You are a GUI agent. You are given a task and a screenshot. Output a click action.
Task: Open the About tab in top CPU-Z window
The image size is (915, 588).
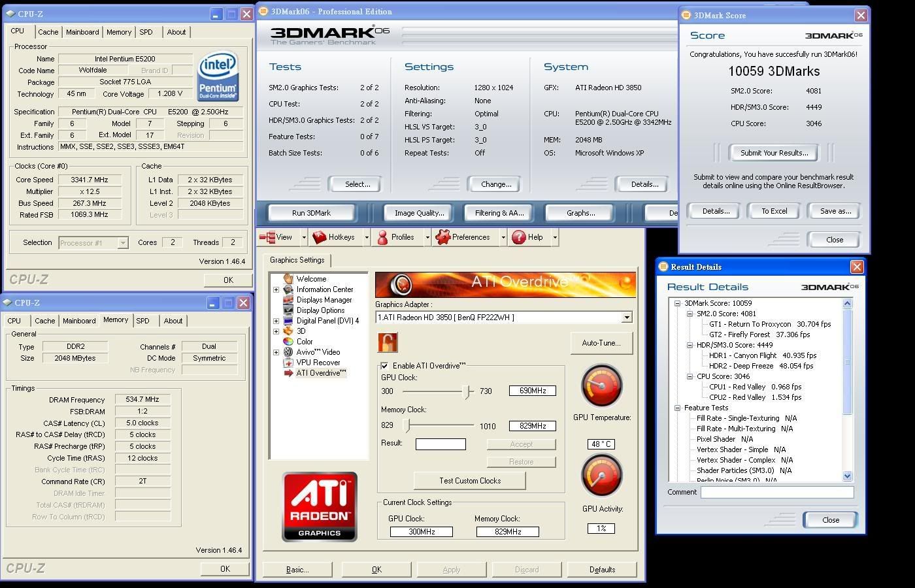pyautogui.click(x=176, y=32)
